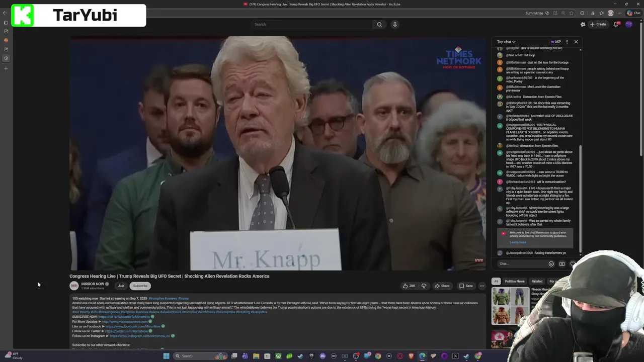Click the Learn more link in chat notice
This screenshot has height=362, width=644.
(x=518, y=242)
